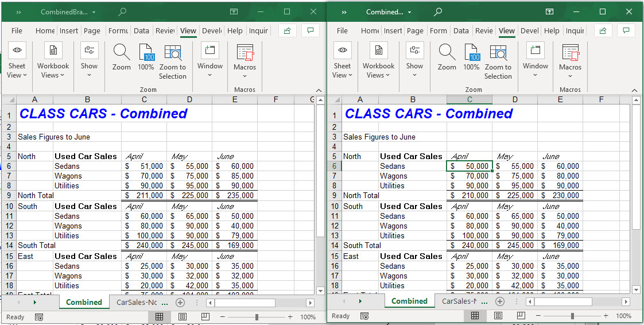Open Workbook Views dropdown in right window
The width and height of the screenshot is (644, 325).
click(x=378, y=59)
